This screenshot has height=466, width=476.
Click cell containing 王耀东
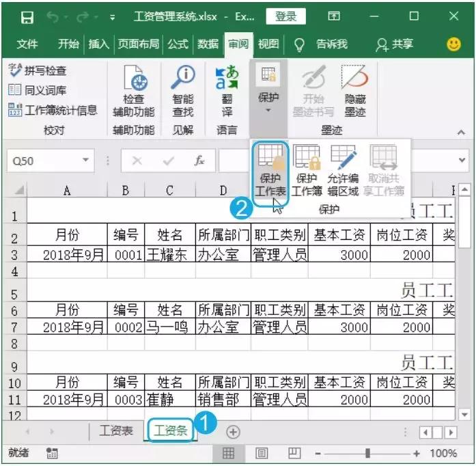point(169,255)
